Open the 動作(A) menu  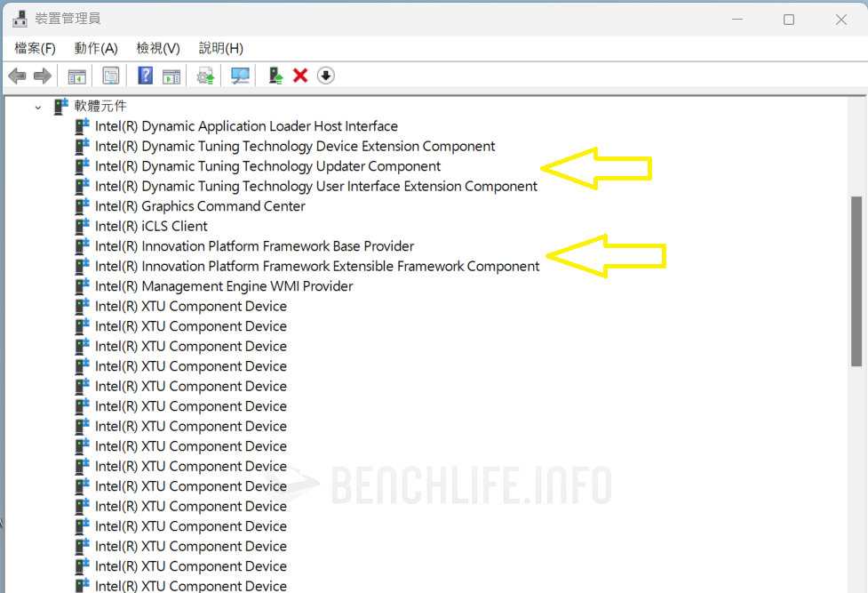click(x=95, y=48)
